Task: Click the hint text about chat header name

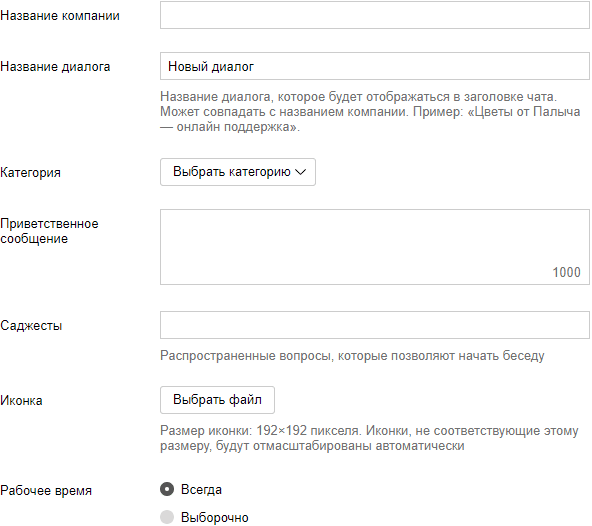Action: tap(370, 112)
